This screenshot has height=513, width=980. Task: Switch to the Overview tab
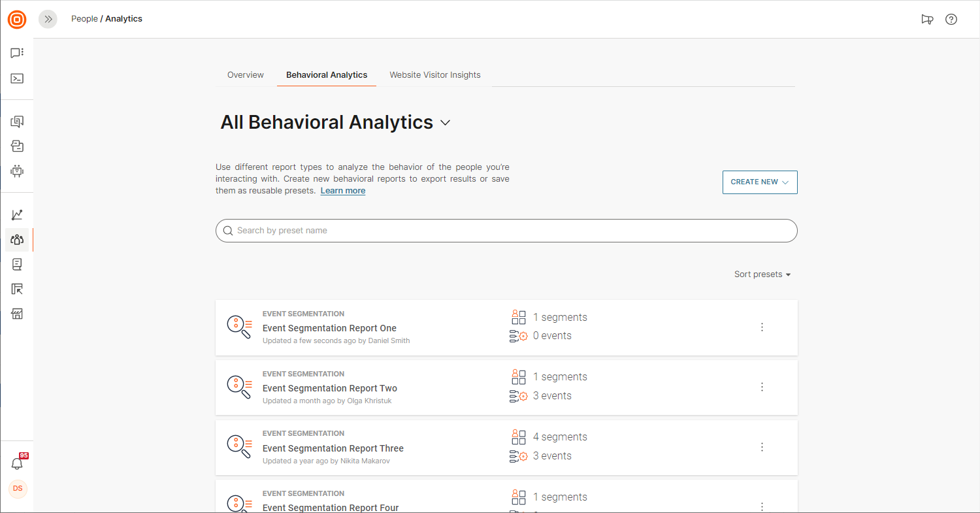point(246,75)
